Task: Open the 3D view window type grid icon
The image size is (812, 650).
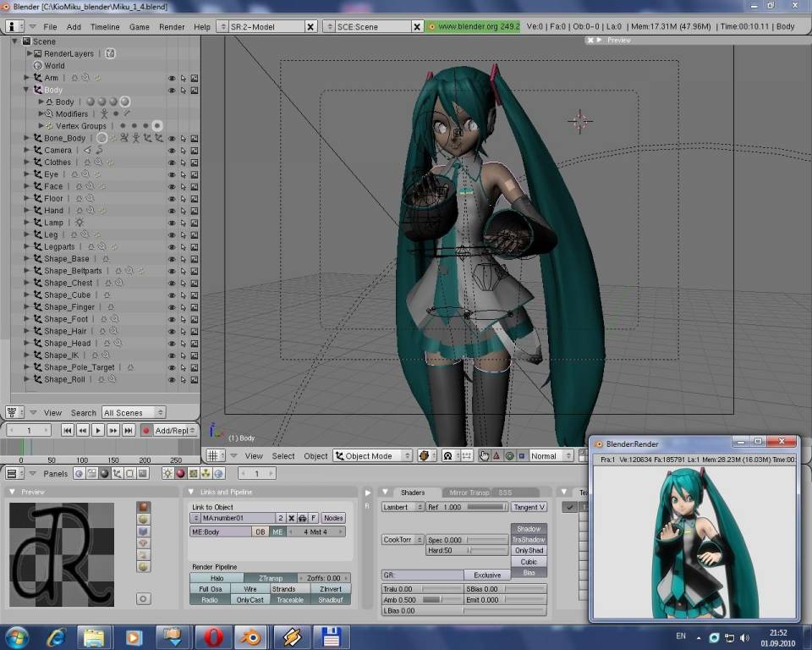Action: coord(214,455)
